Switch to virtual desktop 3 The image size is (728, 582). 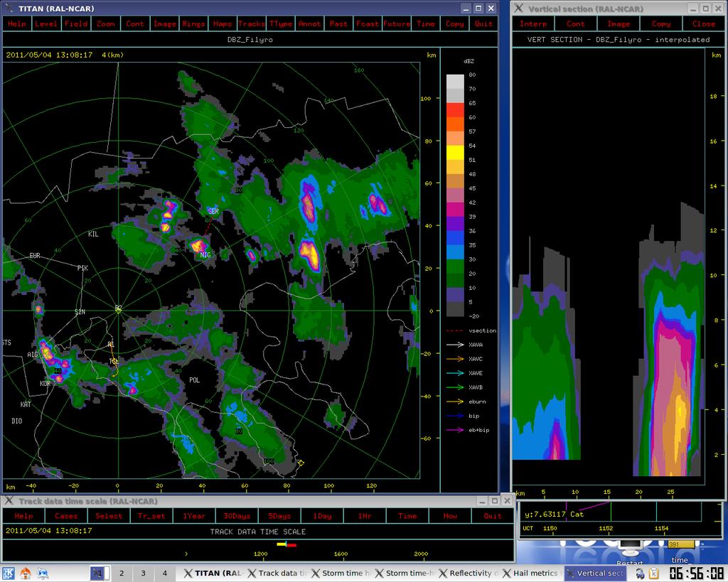click(x=143, y=573)
